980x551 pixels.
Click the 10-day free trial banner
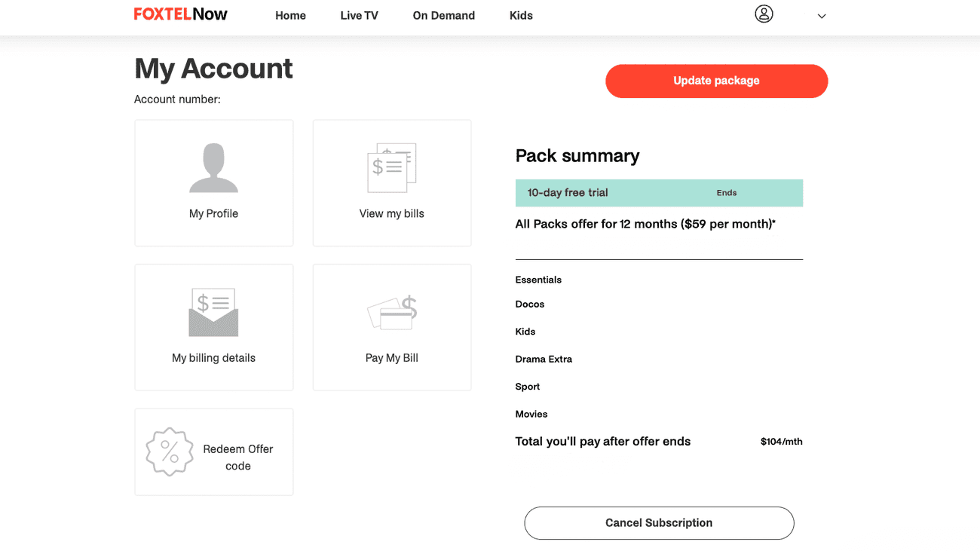click(x=659, y=193)
